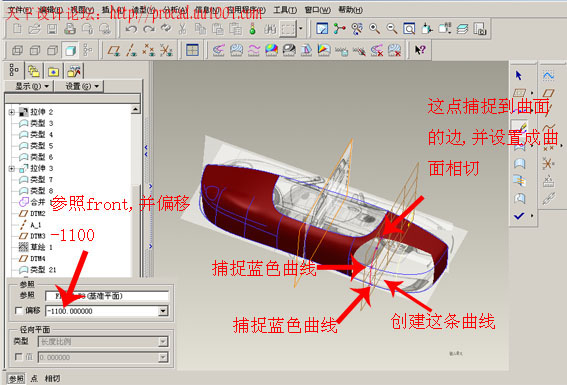Open the 设置 dropdown button
The height and width of the screenshot is (385, 567).
pos(80,86)
